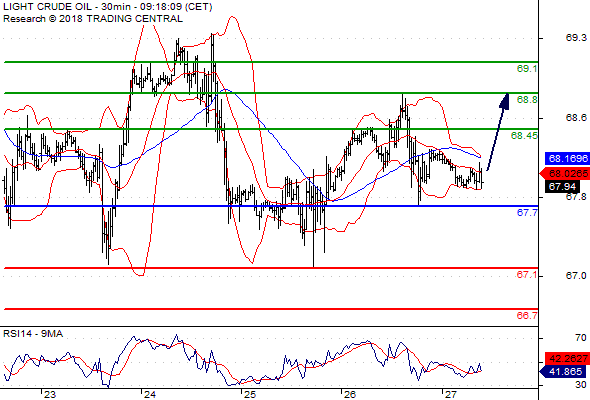Viewport: 590px width, 400px height.
Task: Select the 69.1 green resistance label
Action: click(527, 68)
